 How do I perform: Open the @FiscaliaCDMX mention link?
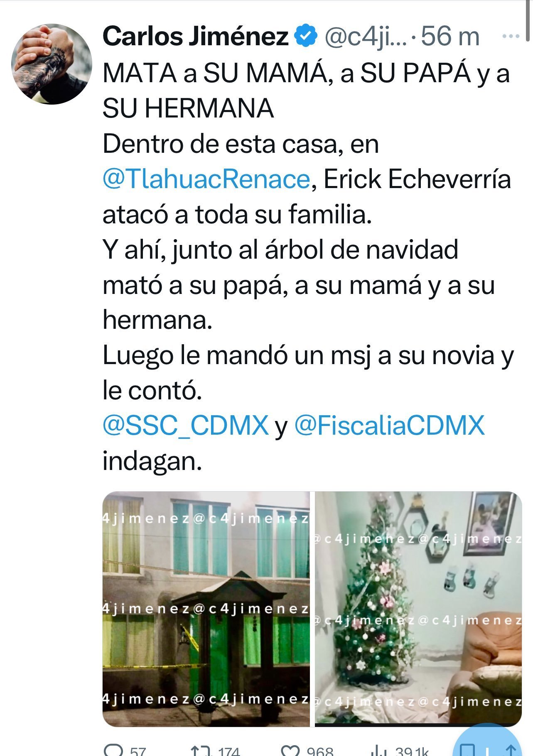coord(389,426)
